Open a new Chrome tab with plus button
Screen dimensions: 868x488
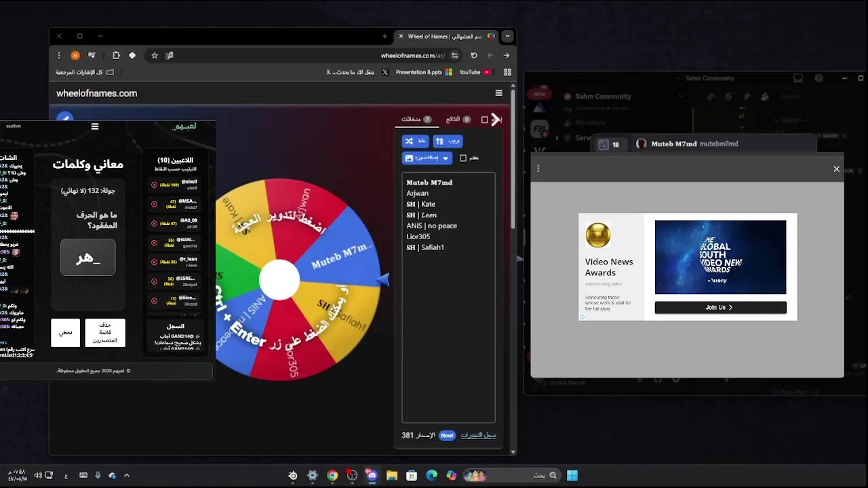pos(384,36)
